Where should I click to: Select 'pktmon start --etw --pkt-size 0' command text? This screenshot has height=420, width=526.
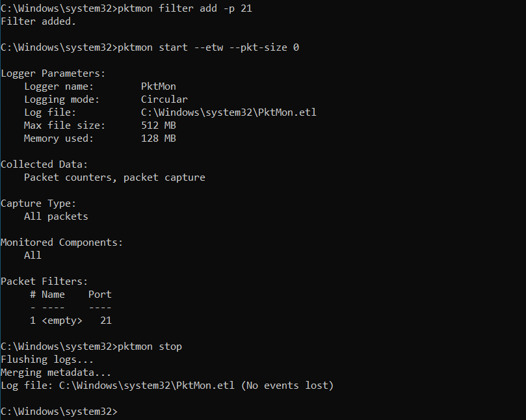point(208,47)
